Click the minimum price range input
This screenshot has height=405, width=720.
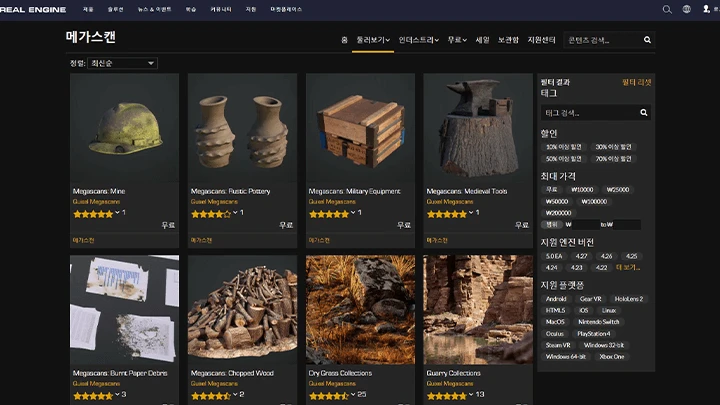(585, 225)
